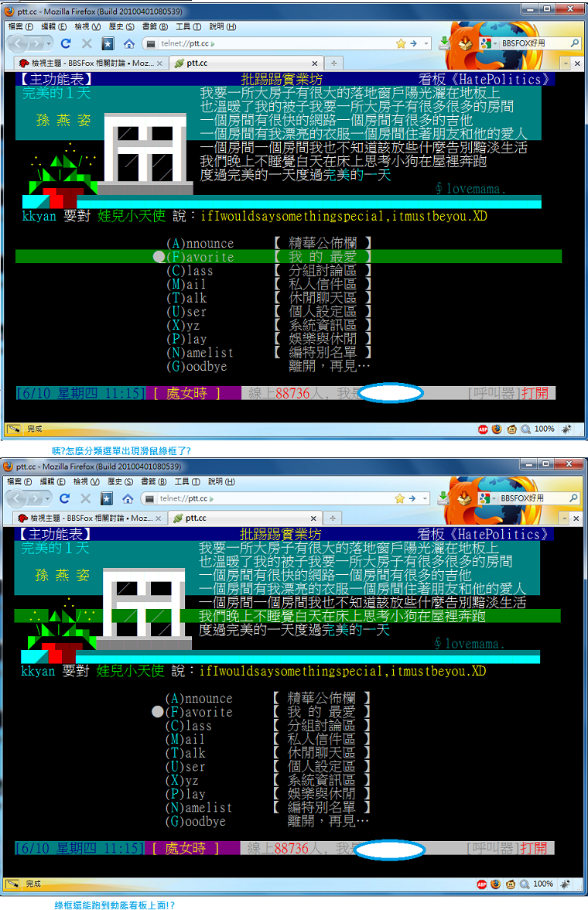Click Home icon in lower Firefox window
Screen dimensions: 588x910
click(x=128, y=498)
